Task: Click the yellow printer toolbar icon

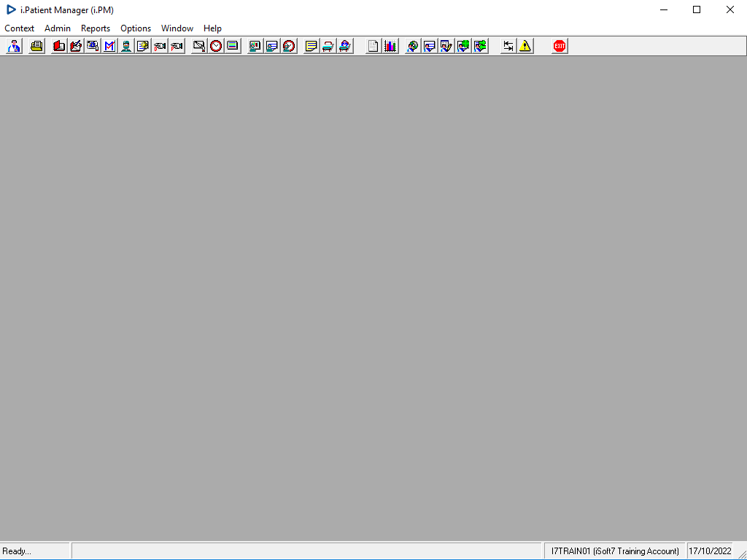Action: click(36, 46)
